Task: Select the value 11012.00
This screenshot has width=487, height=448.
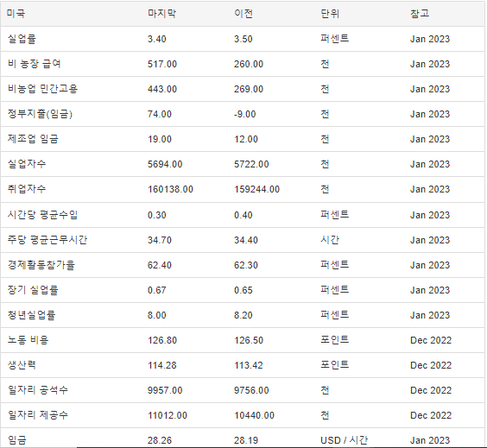Action: [168, 415]
